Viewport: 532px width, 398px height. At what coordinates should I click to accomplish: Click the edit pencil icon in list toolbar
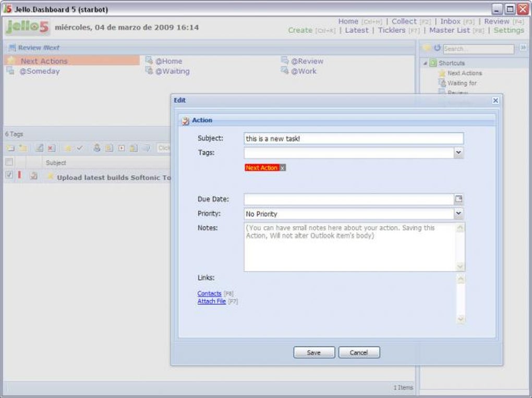tap(40, 148)
